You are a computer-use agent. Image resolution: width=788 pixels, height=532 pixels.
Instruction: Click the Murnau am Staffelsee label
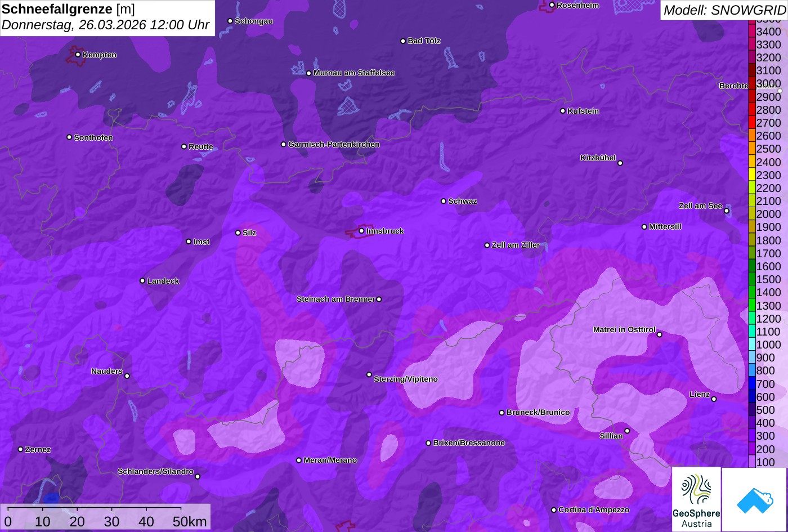coord(354,73)
